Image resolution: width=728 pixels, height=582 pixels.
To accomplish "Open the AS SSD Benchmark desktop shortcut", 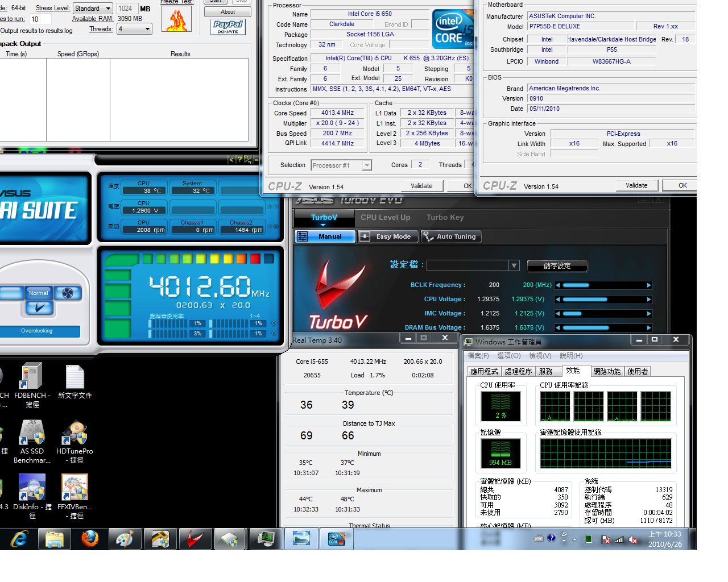I will pyautogui.click(x=32, y=442).
